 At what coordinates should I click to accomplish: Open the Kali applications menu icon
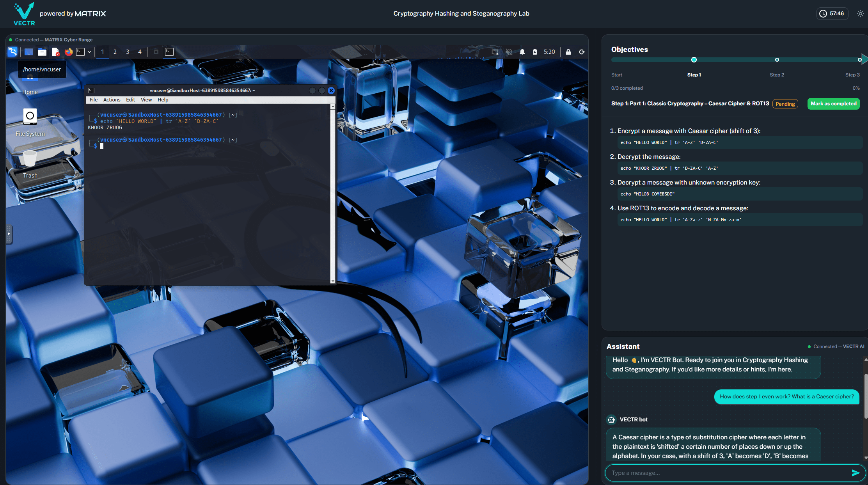point(12,52)
